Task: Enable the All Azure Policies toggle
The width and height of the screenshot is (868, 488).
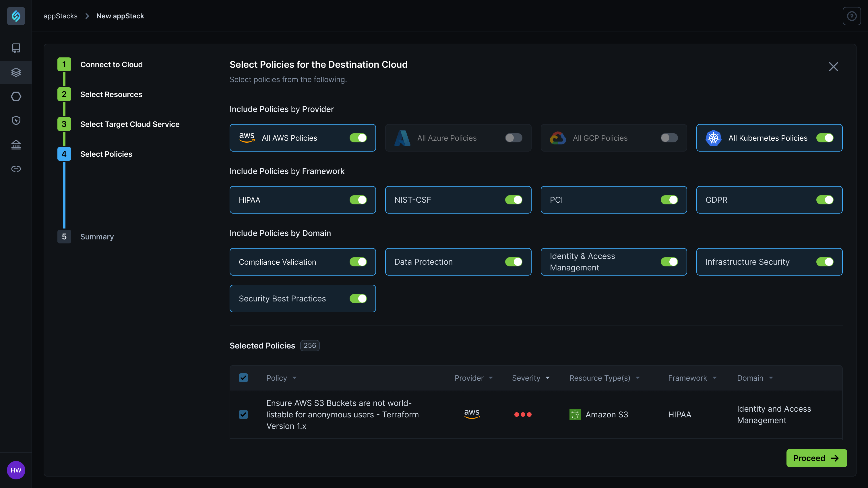Action: click(x=513, y=138)
